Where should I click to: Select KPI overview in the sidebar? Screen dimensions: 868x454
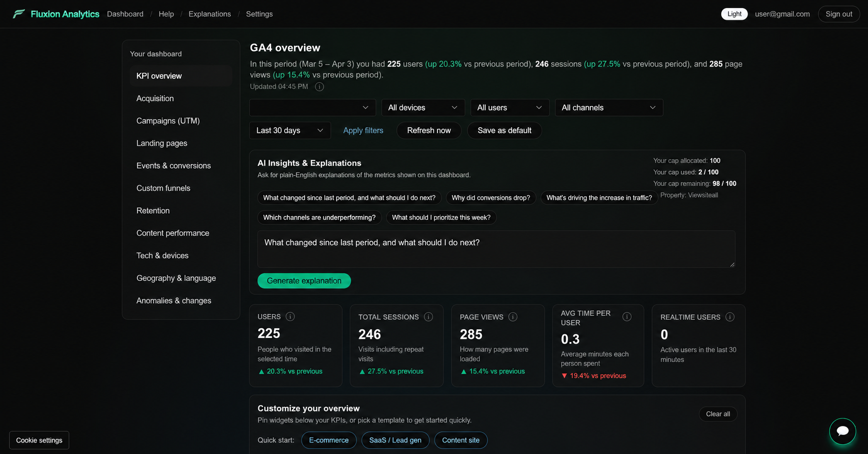181,76
